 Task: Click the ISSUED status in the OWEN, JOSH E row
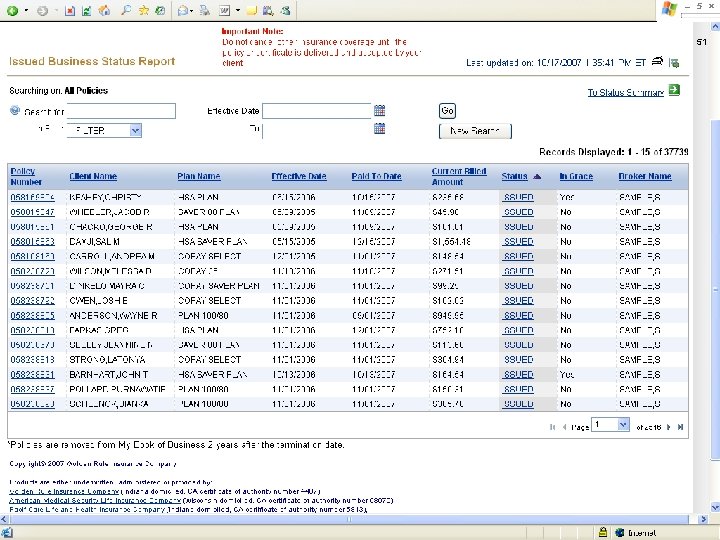point(518,300)
